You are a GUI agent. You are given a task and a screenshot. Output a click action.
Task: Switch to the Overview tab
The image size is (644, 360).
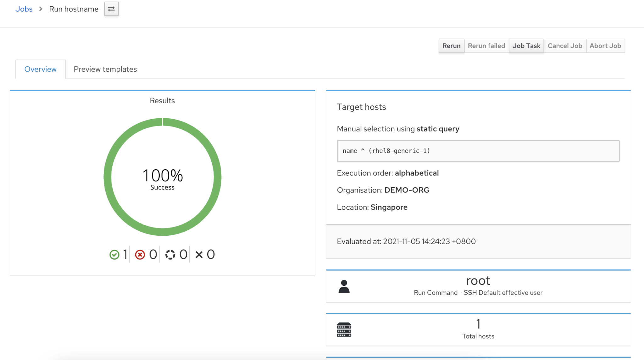(40, 69)
